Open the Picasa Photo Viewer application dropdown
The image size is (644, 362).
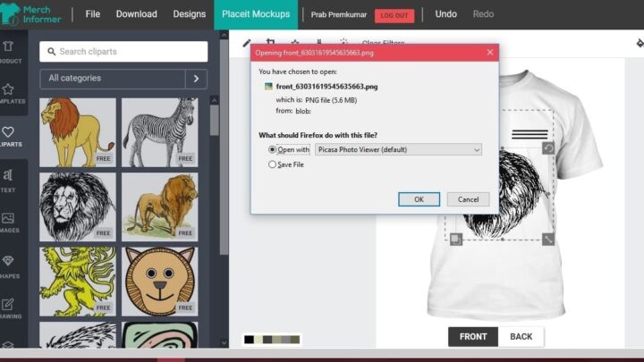click(x=398, y=149)
